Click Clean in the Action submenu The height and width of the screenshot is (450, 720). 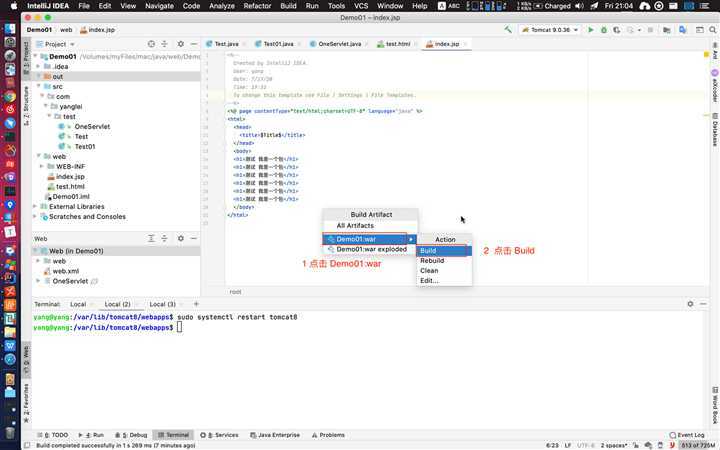[x=444, y=271]
